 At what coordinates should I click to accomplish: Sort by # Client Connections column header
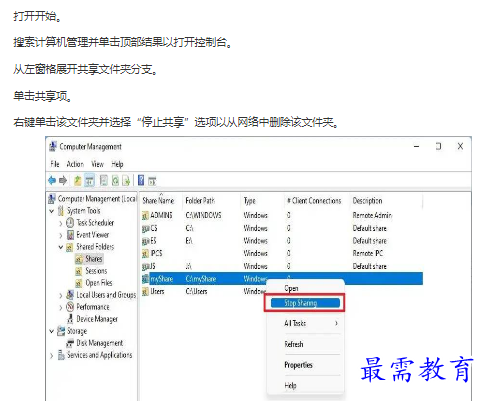tap(314, 201)
